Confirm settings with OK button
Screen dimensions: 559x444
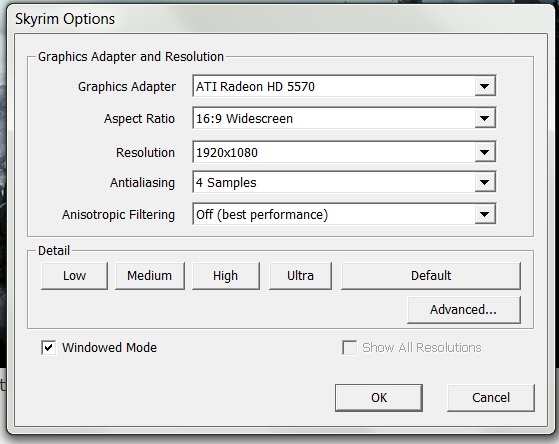point(379,398)
